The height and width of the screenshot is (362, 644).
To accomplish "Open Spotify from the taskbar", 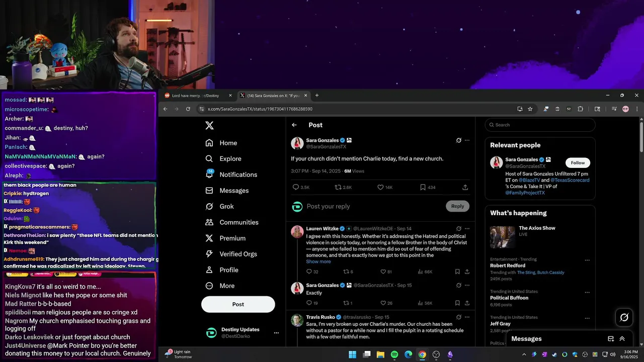I will coord(394,354).
